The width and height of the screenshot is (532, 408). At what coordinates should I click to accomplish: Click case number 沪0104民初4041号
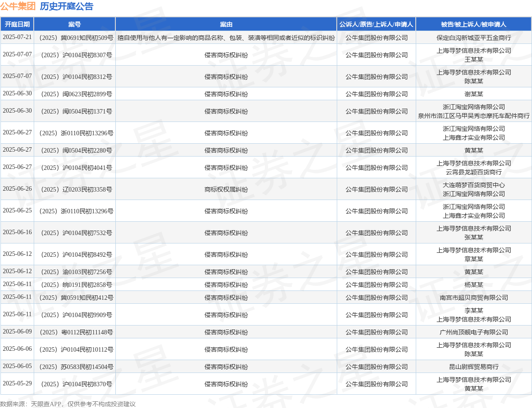[x=75, y=168]
